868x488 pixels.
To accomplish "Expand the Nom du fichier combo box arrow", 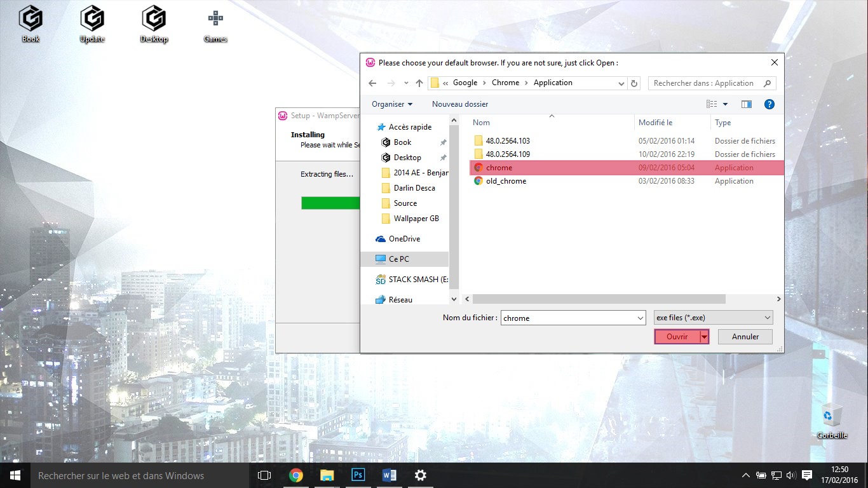I will [640, 318].
